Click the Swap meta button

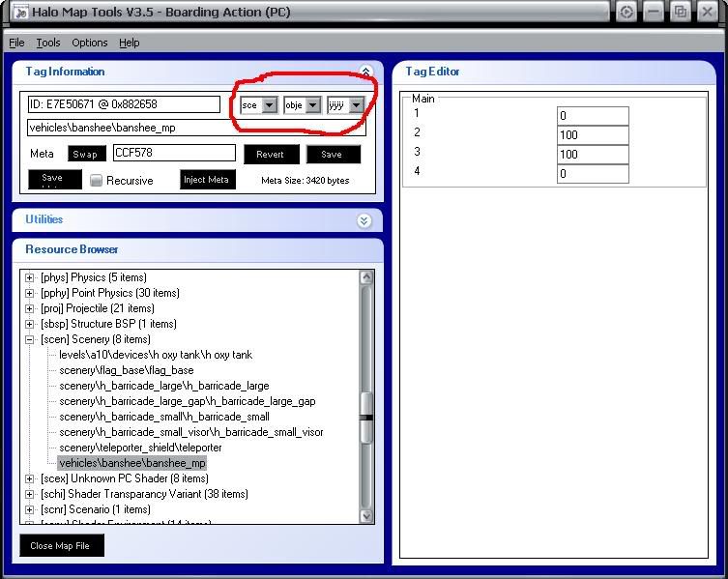87,154
